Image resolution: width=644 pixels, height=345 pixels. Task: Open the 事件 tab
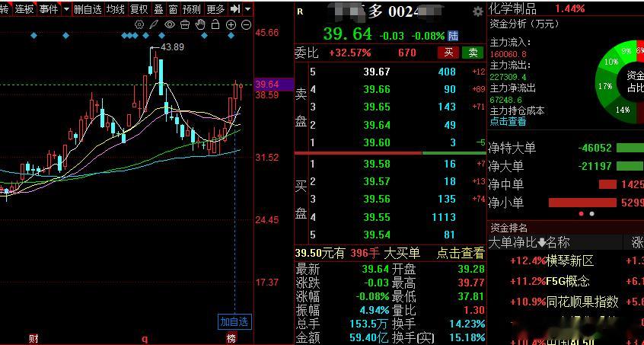[49, 8]
